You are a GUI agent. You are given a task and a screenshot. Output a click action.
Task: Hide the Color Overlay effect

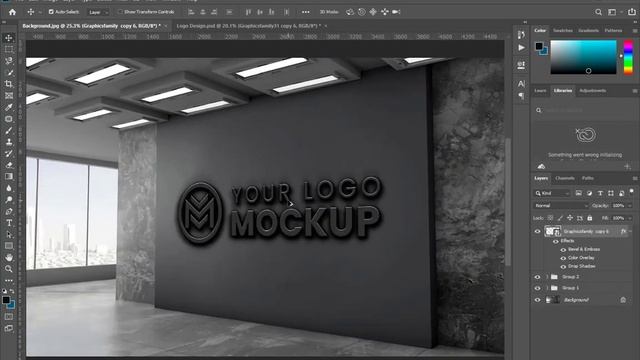tap(563, 258)
